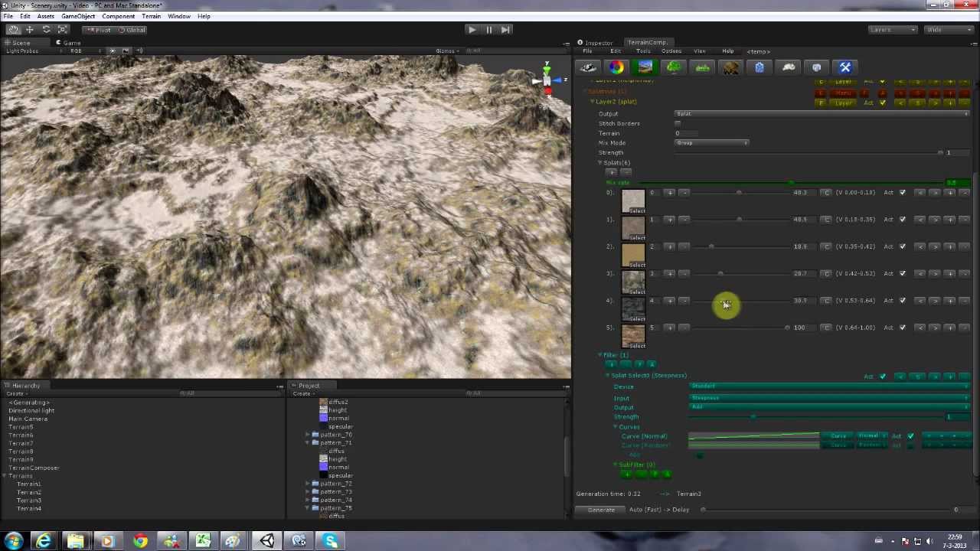Switch to the Game tab

69,43
